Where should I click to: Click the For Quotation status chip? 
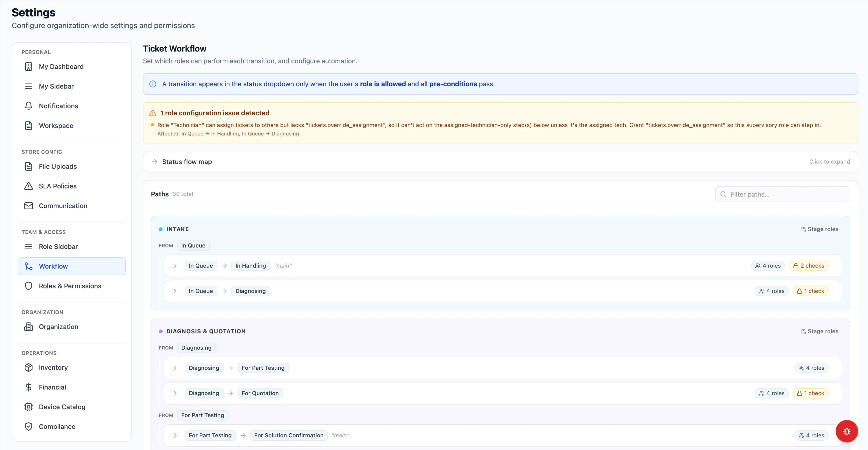[x=260, y=393]
